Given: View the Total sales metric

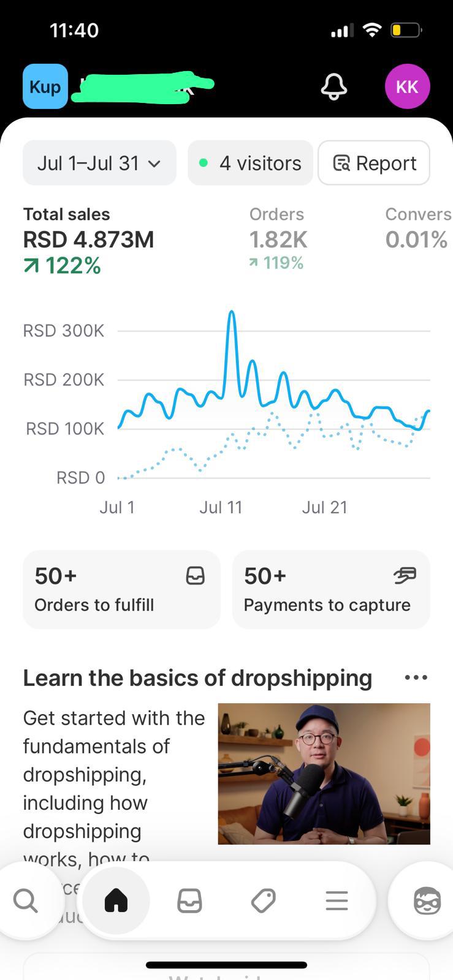Looking at the screenshot, I should (x=88, y=239).
